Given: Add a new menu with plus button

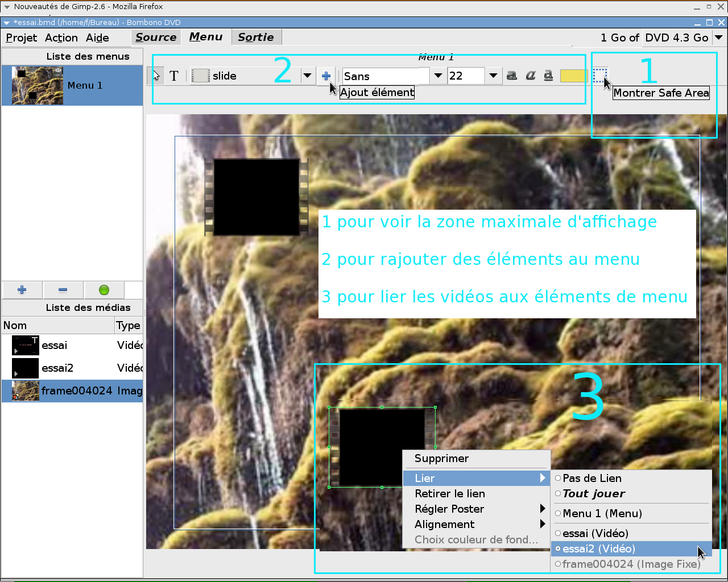Looking at the screenshot, I should [x=22, y=290].
